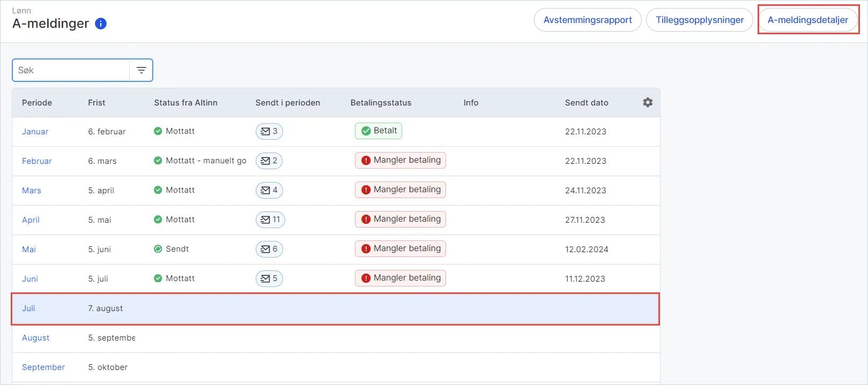Open the 4 sent messages for Mars
Screen dimensions: 868x385
coord(269,190)
